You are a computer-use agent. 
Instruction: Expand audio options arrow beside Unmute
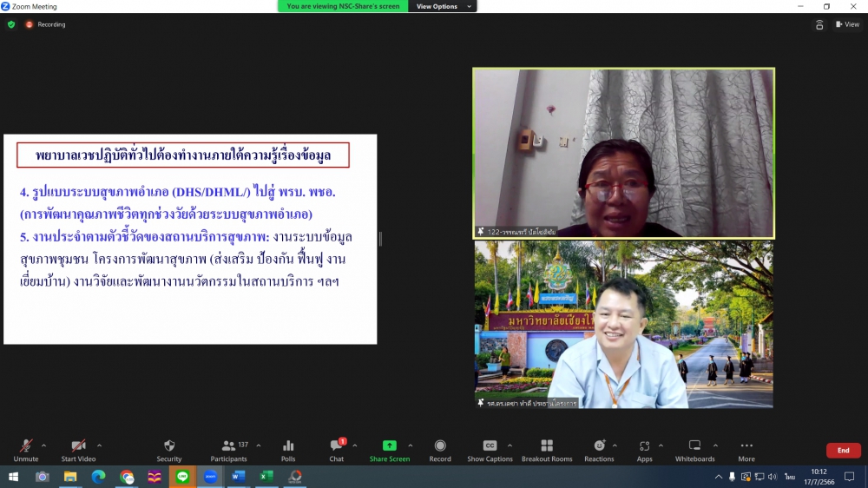tap(47, 445)
